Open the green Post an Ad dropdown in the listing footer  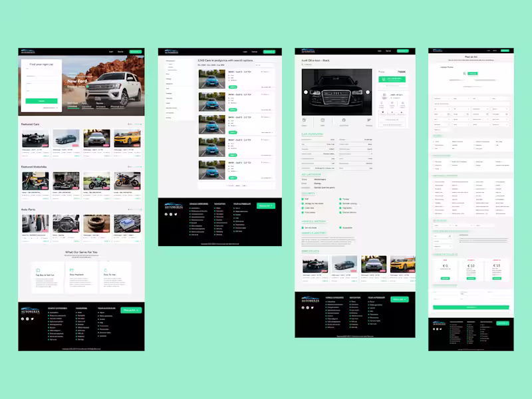coord(265,205)
